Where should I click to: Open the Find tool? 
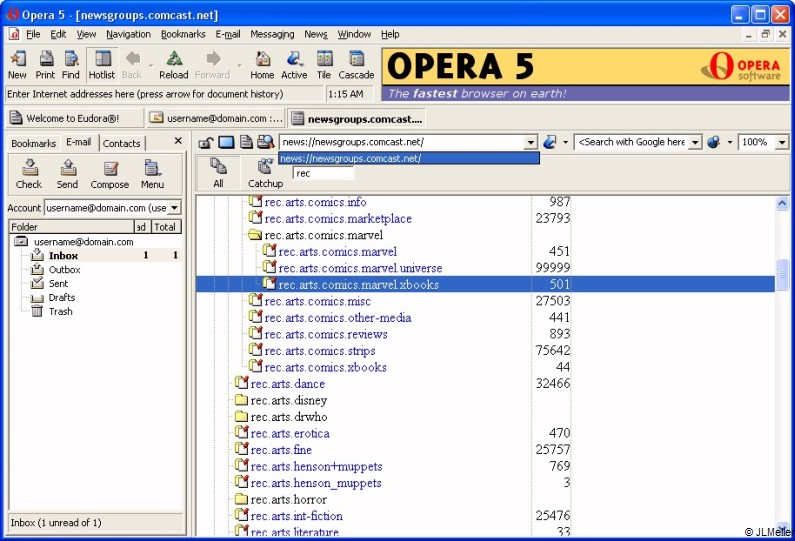coord(71,65)
